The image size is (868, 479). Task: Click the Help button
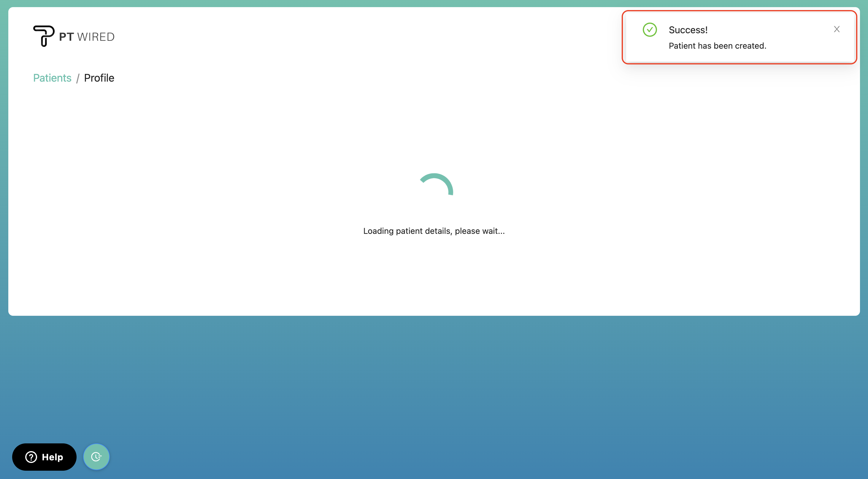[44, 457]
